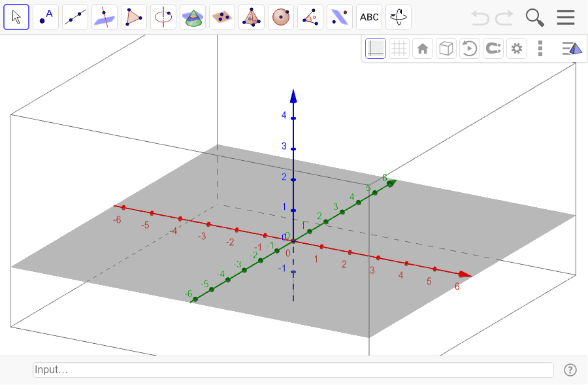588x385 pixels.
Task: Select the Pyramid tool
Action: [x=252, y=17]
